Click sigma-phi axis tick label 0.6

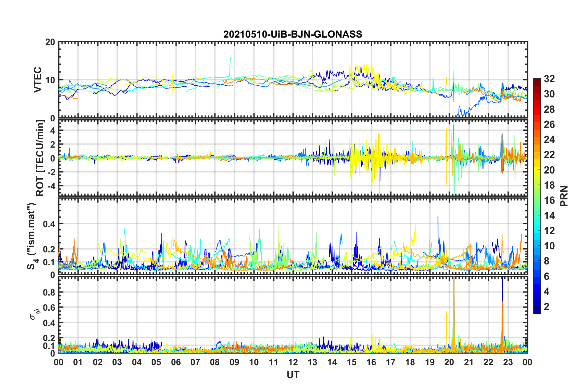(x=49, y=308)
